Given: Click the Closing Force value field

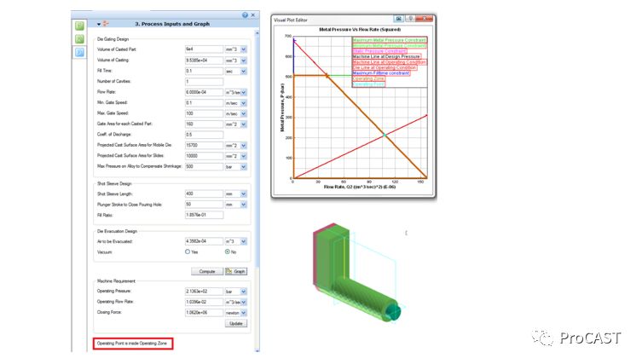Looking at the screenshot, I should [x=204, y=313].
